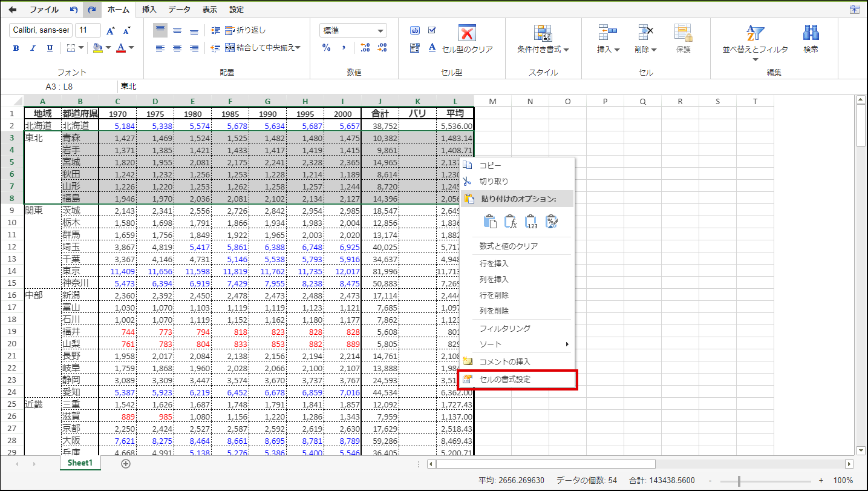Choose コメントの挿入 in context menu
Viewport: 868px width, 491px height.
coord(516,362)
